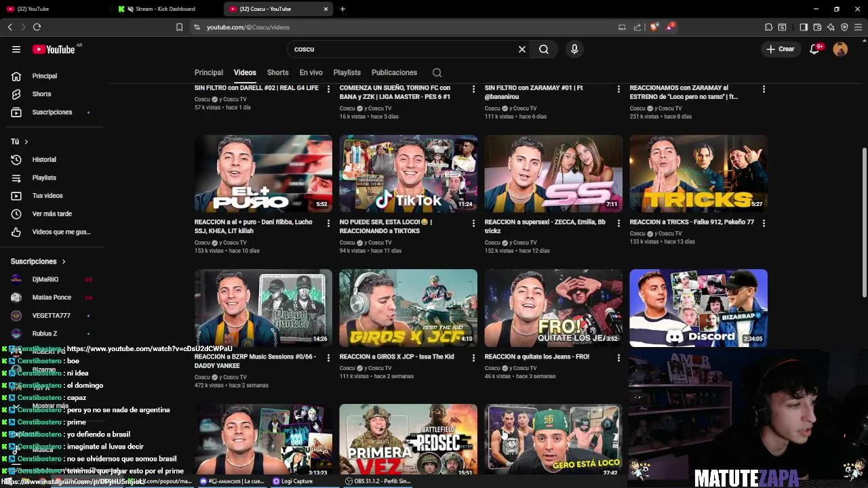Image resolution: width=868 pixels, height=488 pixels.
Task: Click the YouTube search input field
Action: tap(403, 49)
